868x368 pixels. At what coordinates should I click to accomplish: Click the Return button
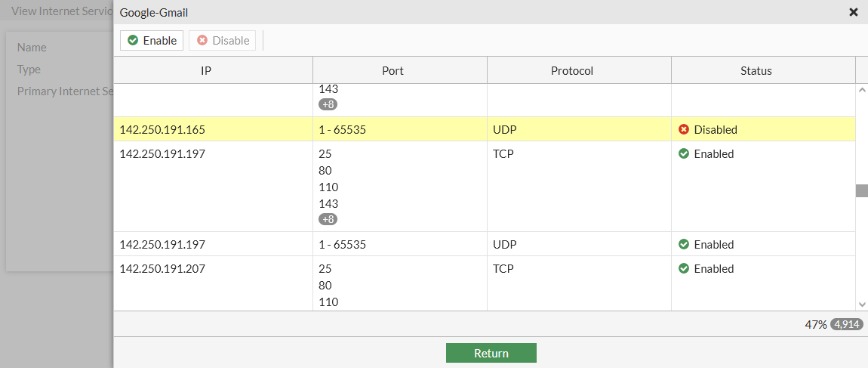tap(491, 353)
